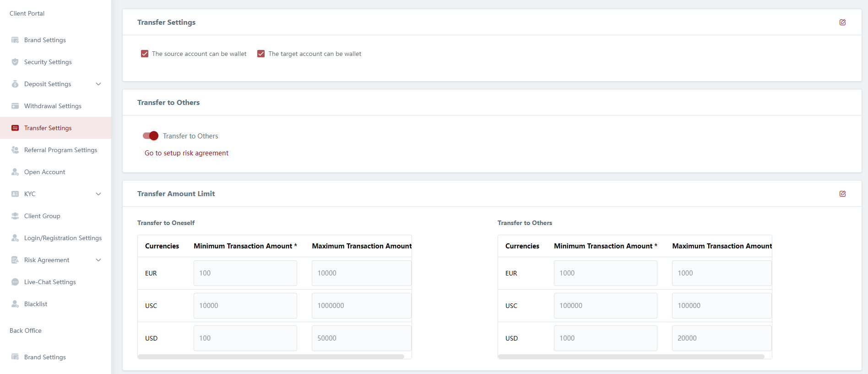868x374 pixels.
Task: Open Brand Settings under Back Office
Action: pos(45,357)
